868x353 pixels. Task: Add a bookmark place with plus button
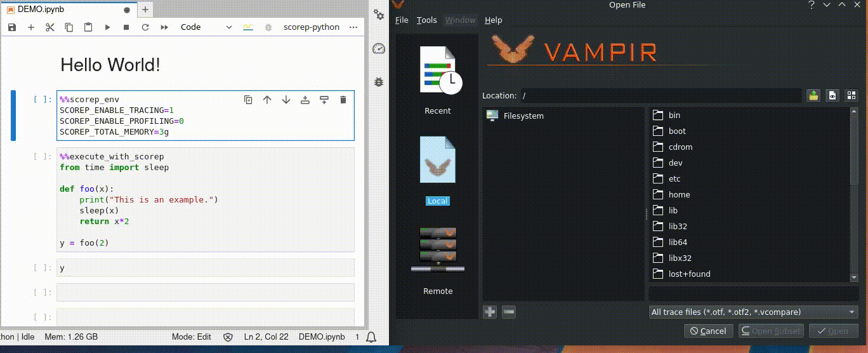[490, 312]
